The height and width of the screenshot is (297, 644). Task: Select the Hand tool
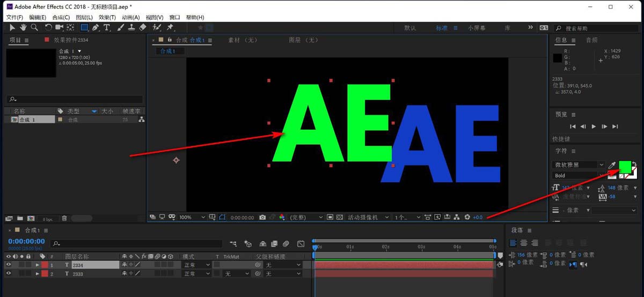tap(23, 27)
